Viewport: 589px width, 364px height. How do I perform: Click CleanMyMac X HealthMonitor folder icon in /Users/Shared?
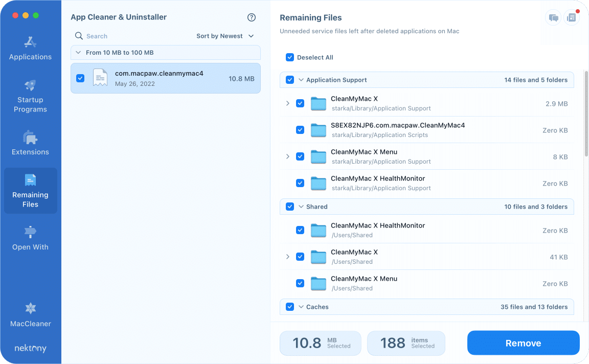pyautogui.click(x=319, y=230)
